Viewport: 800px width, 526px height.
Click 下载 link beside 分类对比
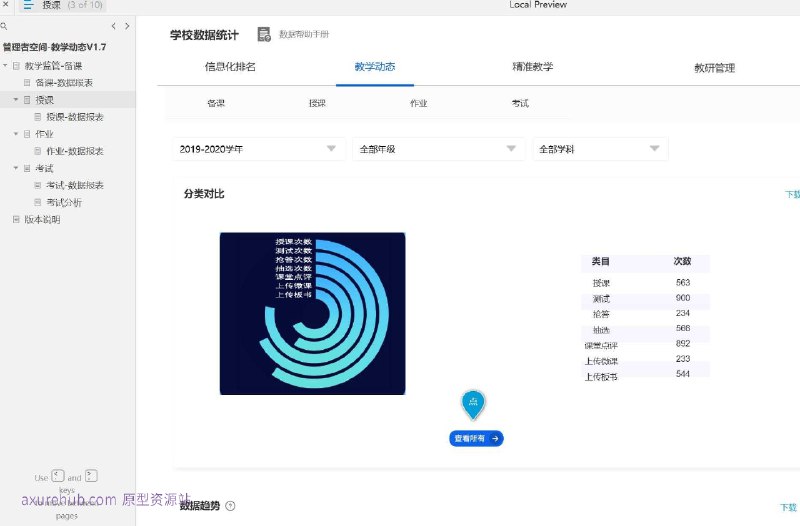coord(792,194)
